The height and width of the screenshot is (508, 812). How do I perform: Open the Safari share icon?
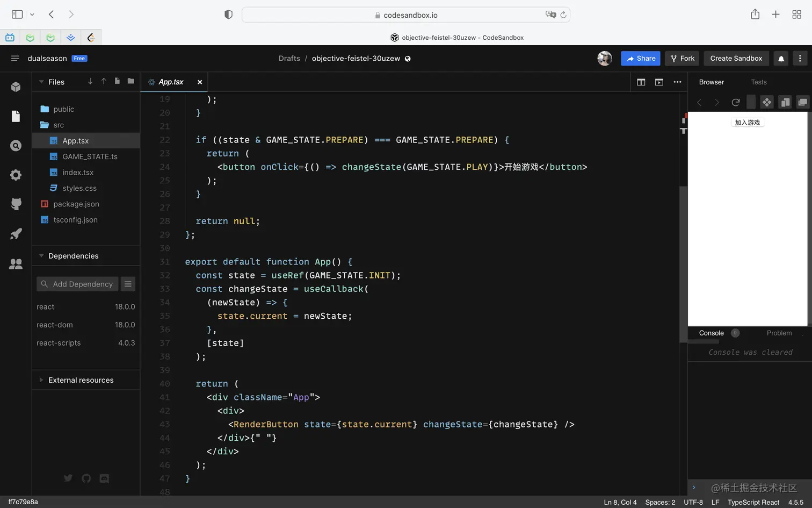point(755,14)
